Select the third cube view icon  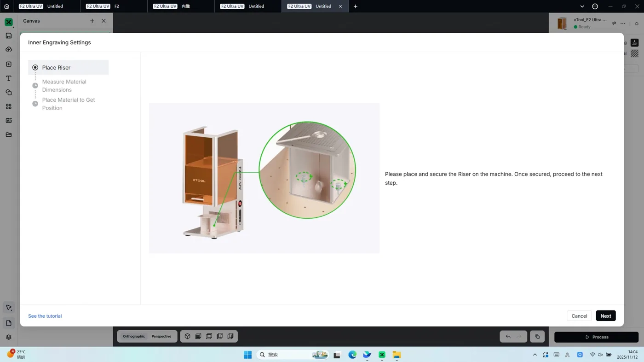[x=209, y=336]
